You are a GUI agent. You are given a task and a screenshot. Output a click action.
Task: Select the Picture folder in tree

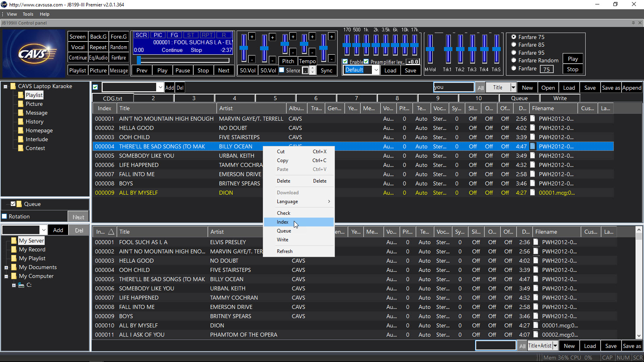point(34,104)
